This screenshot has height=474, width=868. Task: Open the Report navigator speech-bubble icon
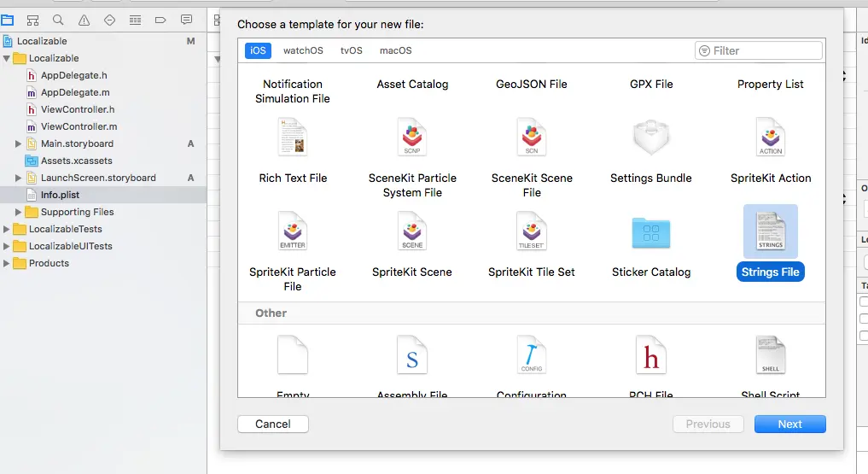point(187,20)
